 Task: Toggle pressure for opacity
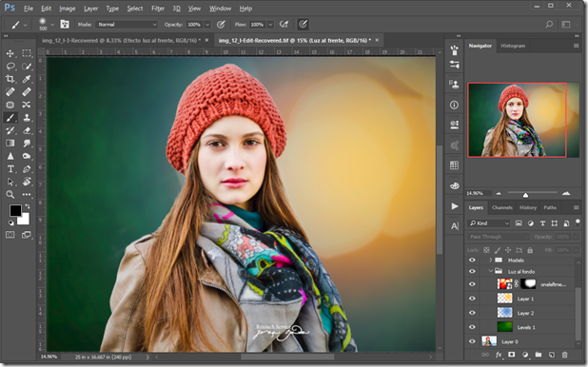click(x=221, y=25)
